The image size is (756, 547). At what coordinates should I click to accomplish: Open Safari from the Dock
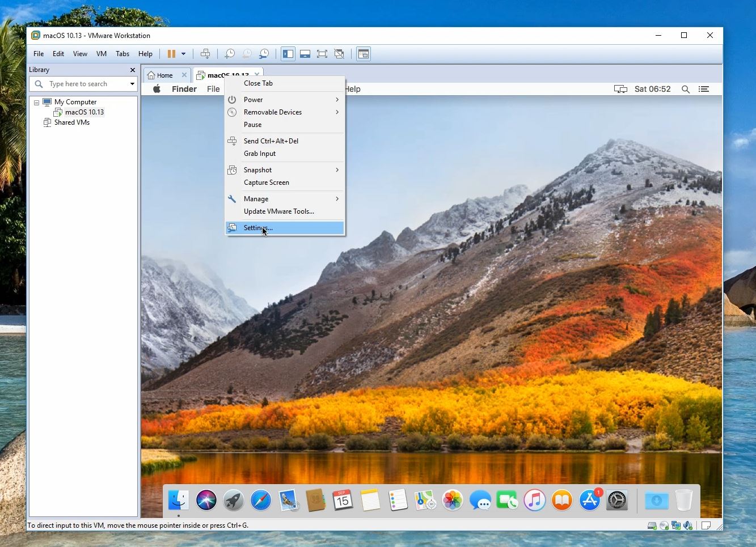click(x=261, y=500)
